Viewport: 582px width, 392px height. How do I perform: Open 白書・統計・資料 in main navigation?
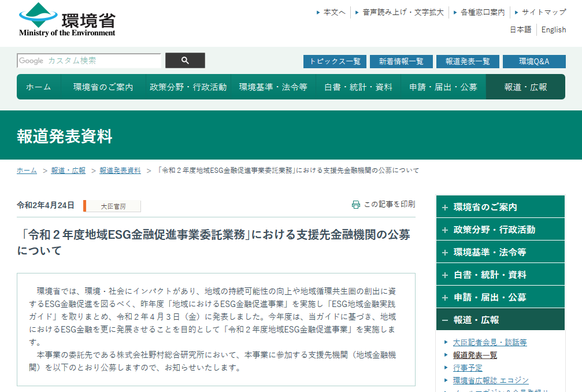358,87
